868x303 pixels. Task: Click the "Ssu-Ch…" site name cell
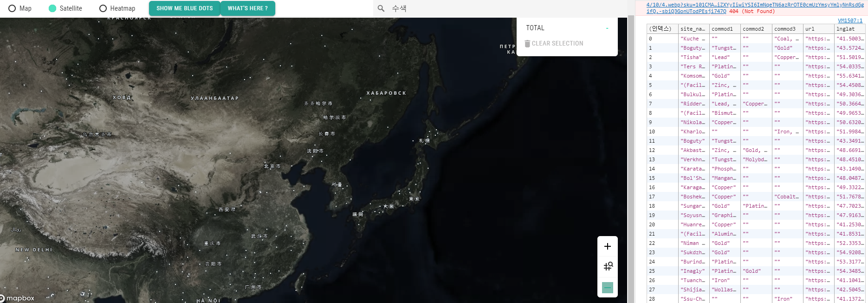(x=693, y=299)
